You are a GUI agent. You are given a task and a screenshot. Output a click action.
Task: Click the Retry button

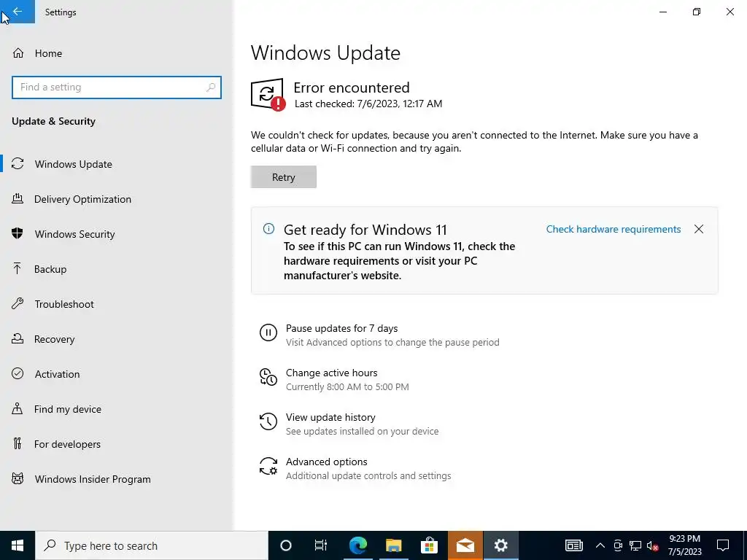(284, 176)
